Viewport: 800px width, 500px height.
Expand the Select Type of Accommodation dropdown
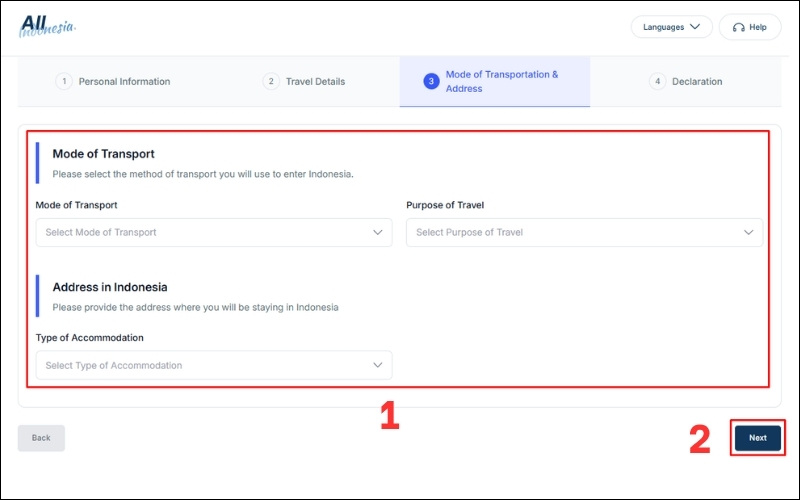213,365
